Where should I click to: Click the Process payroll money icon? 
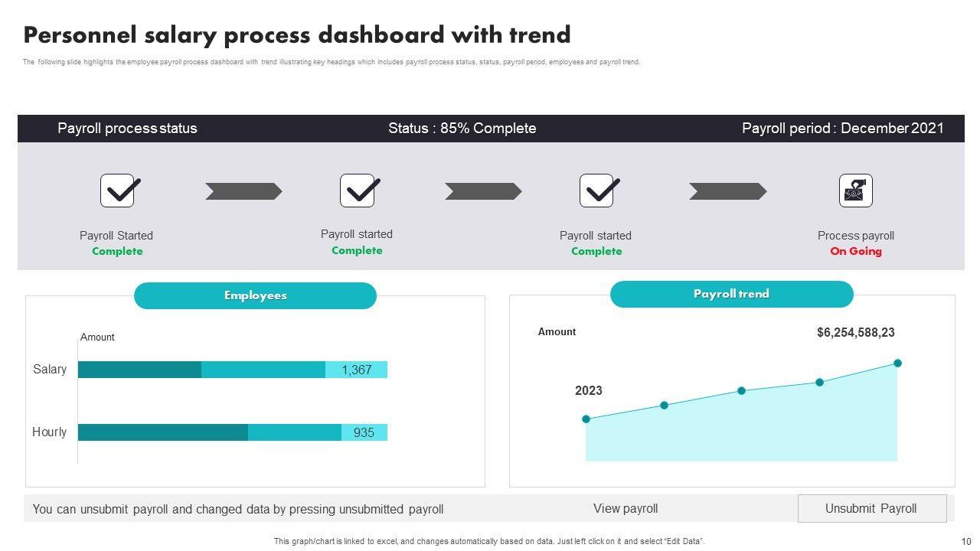click(855, 191)
